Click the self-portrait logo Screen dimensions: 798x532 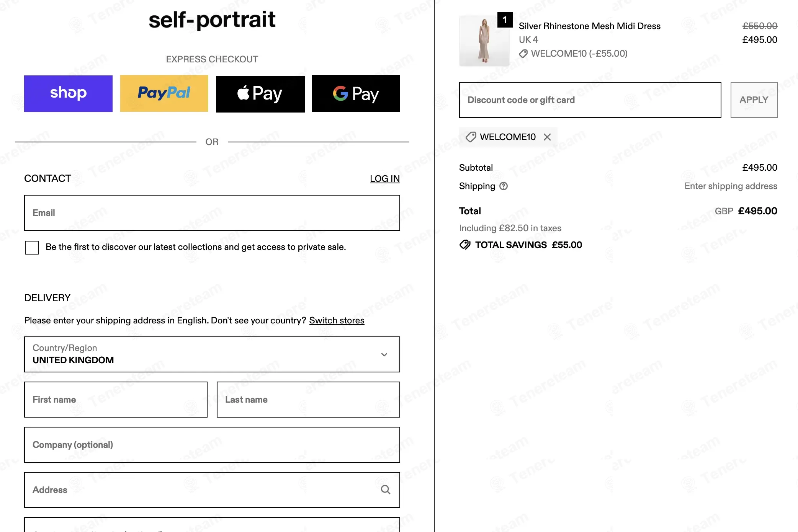click(x=212, y=20)
